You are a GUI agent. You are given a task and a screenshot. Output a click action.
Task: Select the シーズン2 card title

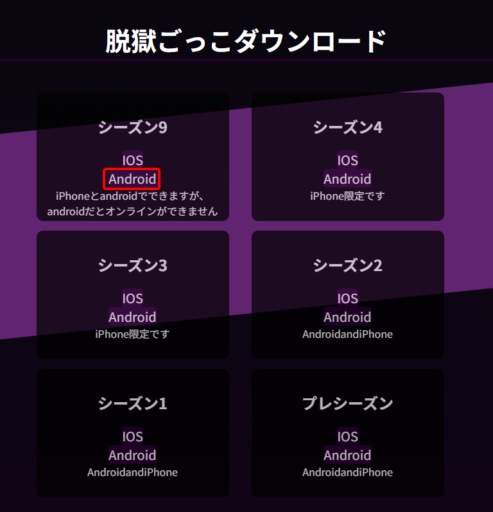(348, 265)
